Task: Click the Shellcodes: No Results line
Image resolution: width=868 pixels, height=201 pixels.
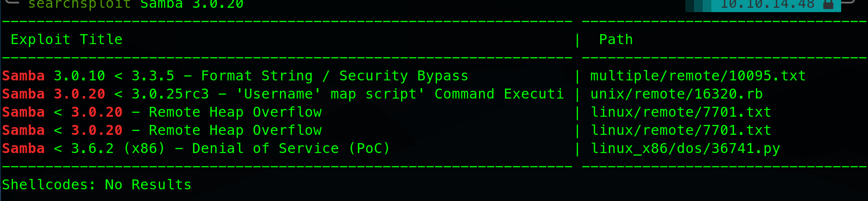Action: coord(96,185)
